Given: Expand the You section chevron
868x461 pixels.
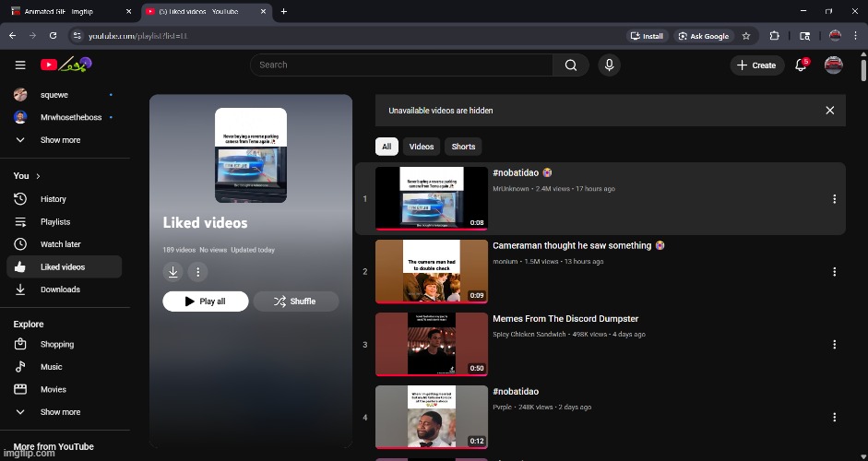Looking at the screenshot, I should [38, 176].
